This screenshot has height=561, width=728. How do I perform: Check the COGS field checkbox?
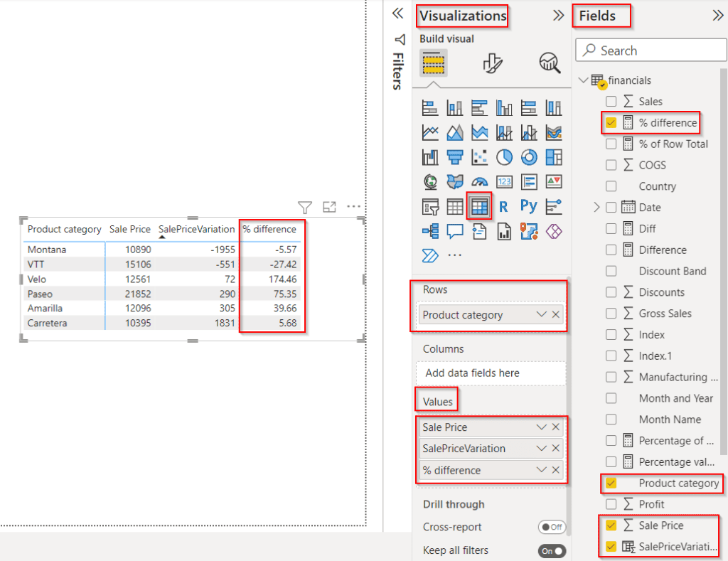(x=611, y=165)
